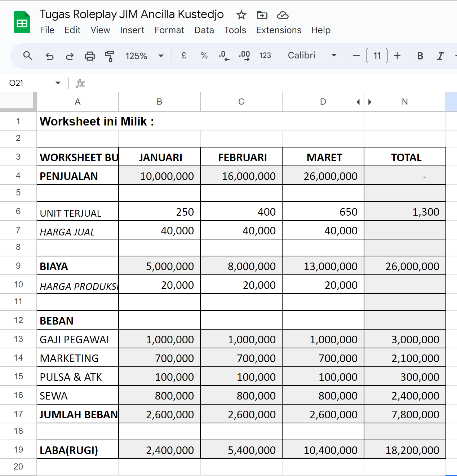Select the cell with 18,200,000
This screenshot has height=476, width=457.
coord(405,450)
